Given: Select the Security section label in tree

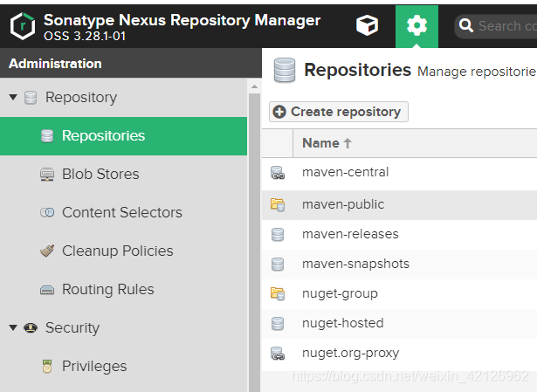Looking at the screenshot, I should [x=72, y=328].
